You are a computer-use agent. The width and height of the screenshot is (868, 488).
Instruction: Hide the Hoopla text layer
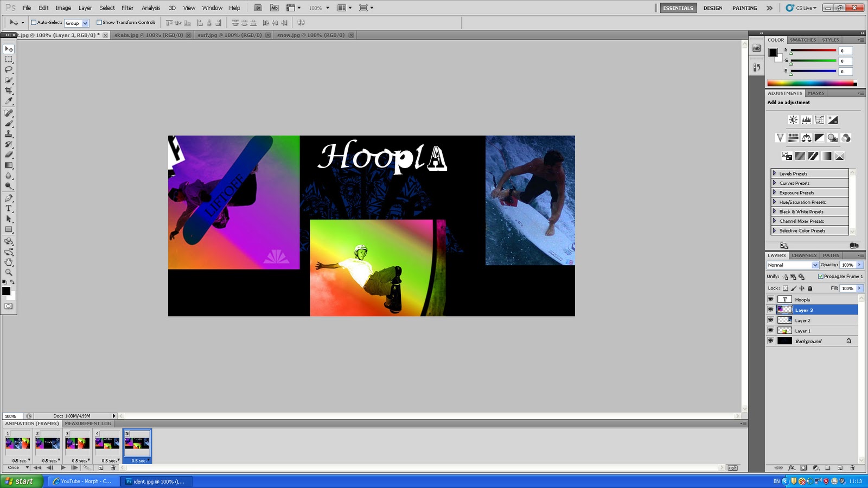770,299
